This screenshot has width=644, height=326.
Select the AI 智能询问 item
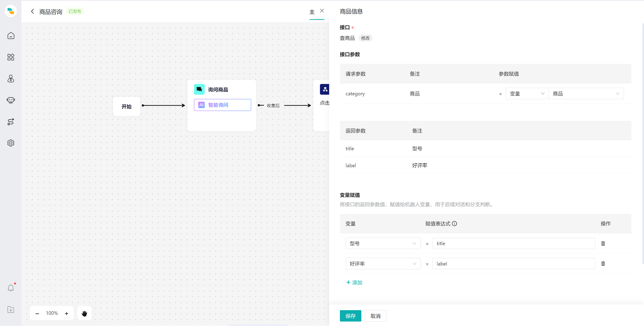coord(222,105)
